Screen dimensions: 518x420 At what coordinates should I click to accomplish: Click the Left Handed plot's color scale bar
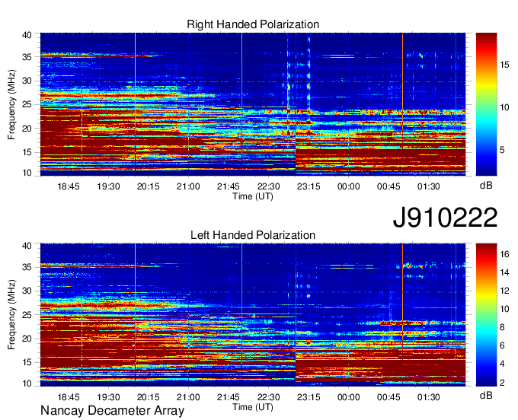(486, 315)
